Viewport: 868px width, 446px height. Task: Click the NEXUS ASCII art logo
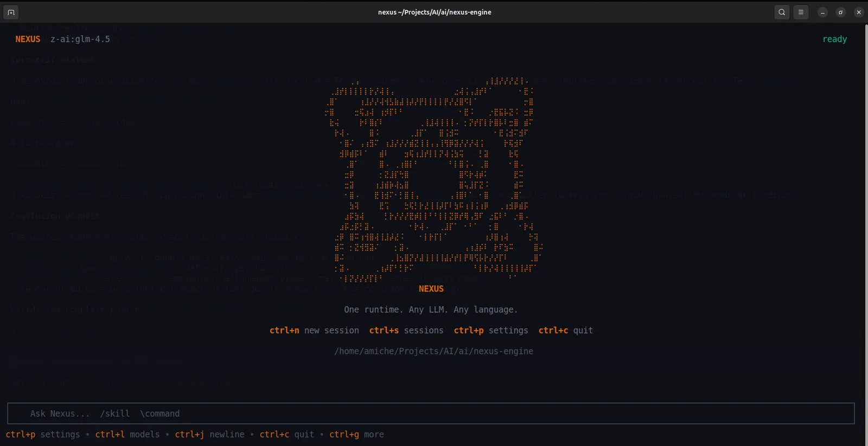(x=433, y=180)
